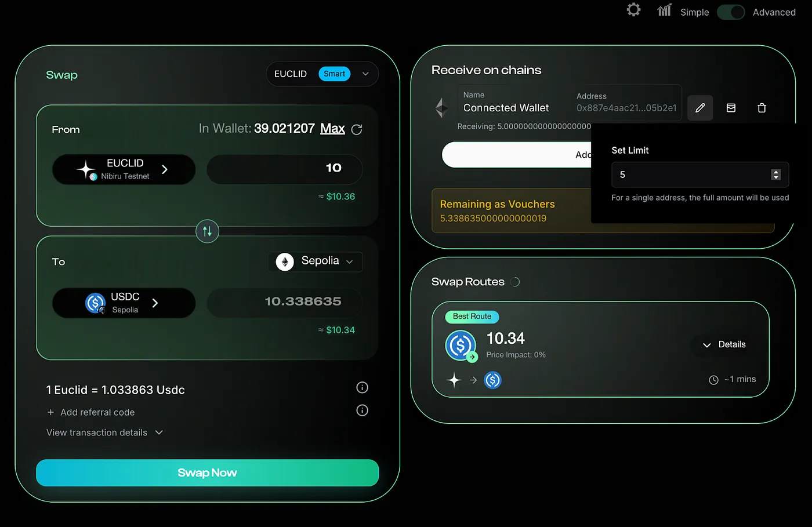
Task: Click the save icon for Connected Wallet
Action: 731,108
